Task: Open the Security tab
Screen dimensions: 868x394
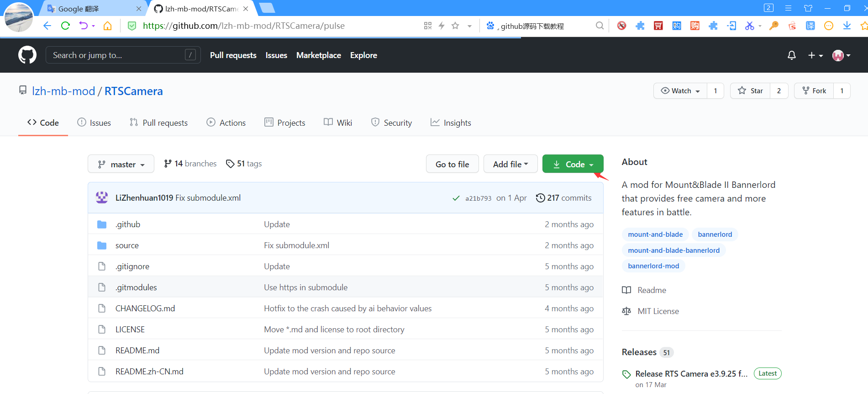Action: (x=391, y=122)
